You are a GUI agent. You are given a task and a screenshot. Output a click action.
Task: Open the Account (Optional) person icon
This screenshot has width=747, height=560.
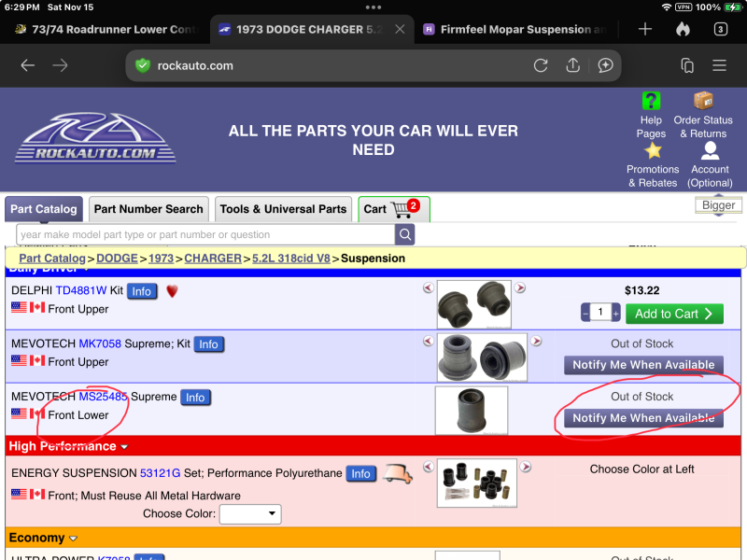pos(710,150)
